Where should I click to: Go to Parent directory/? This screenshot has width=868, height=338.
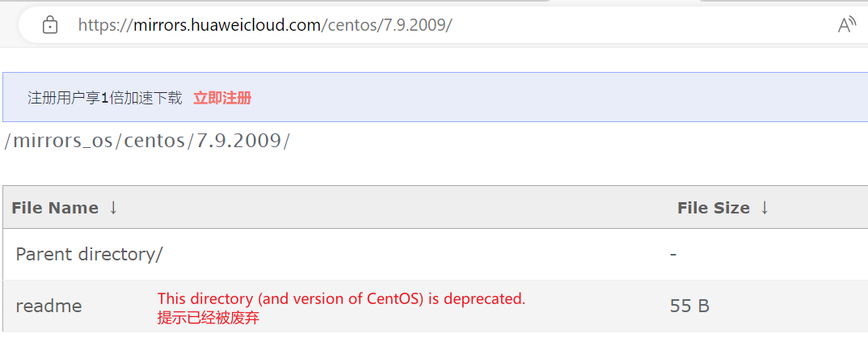point(89,254)
